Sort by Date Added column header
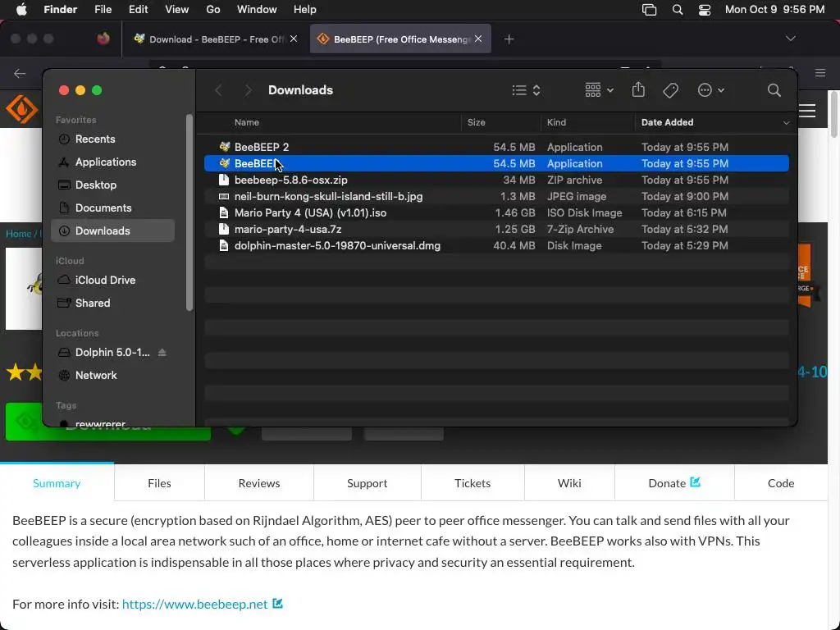840x630 pixels. [668, 122]
